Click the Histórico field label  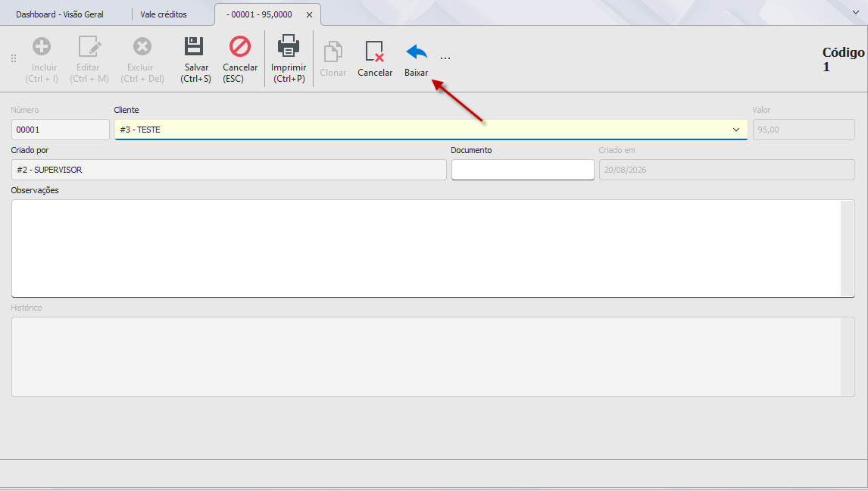pos(26,308)
